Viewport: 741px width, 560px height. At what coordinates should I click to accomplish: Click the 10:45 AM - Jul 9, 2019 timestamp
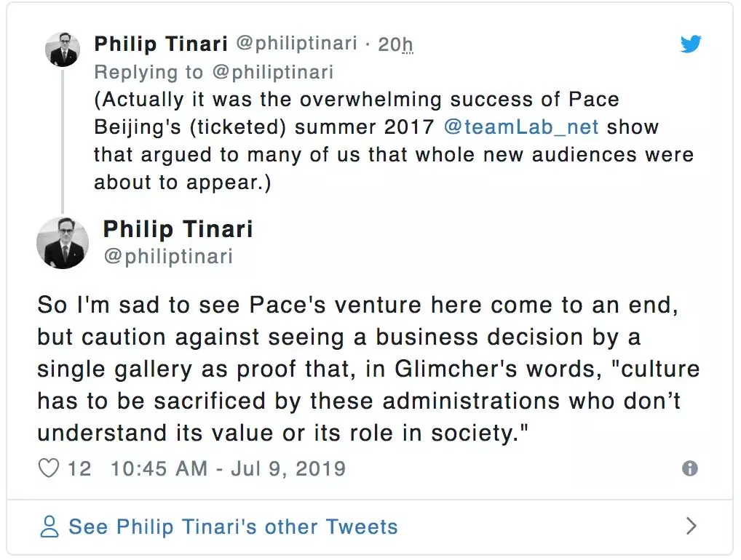pos(229,469)
